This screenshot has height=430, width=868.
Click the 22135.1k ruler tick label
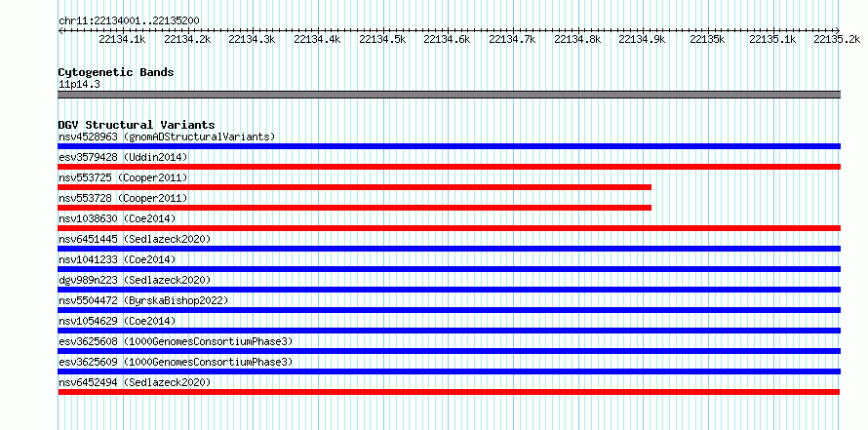point(772,39)
